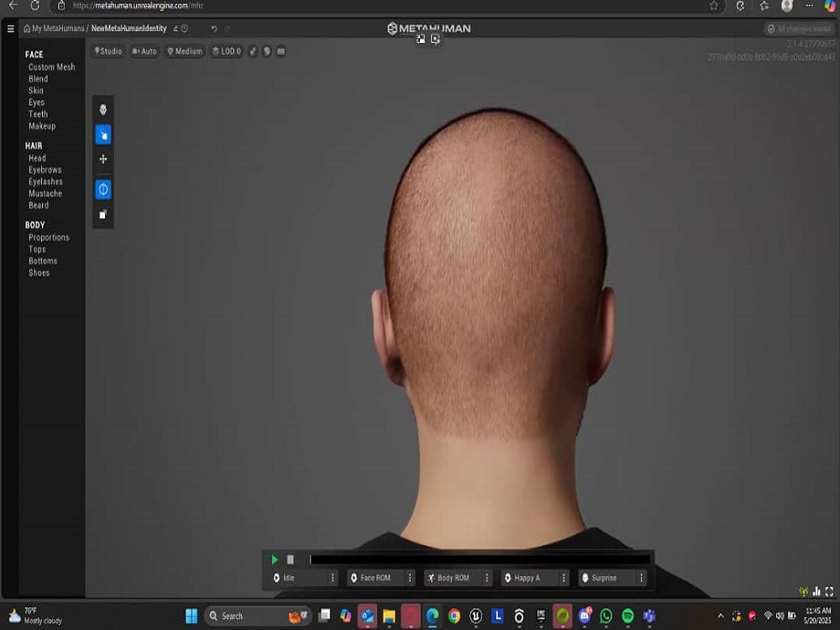Open the hamburger menu in MetaHuman Creator
The image size is (840, 630).
(10, 29)
